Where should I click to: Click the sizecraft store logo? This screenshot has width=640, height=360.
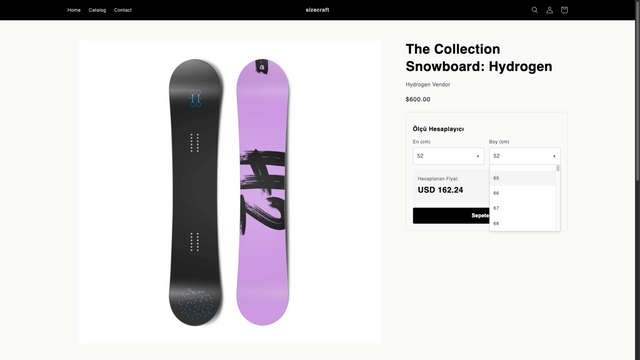pyautogui.click(x=317, y=10)
